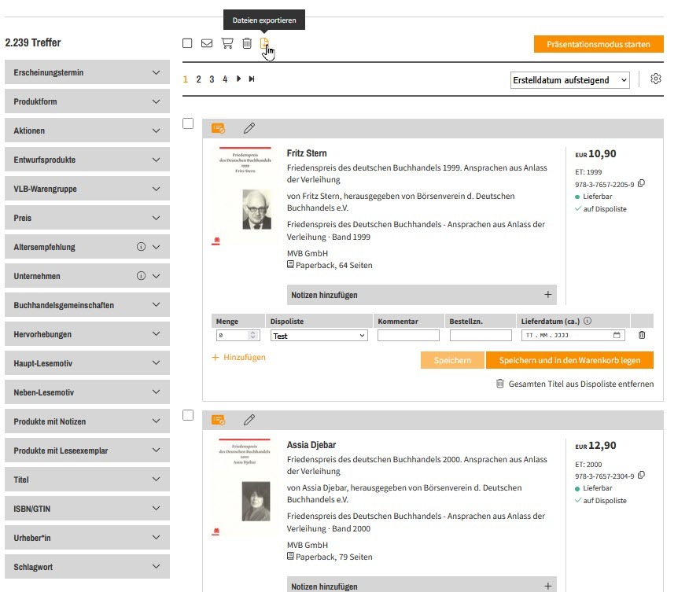Viewport: 700px width, 592px height.
Task: Open the Erstelldatum aufsteigend sort dropdown
Action: click(569, 80)
